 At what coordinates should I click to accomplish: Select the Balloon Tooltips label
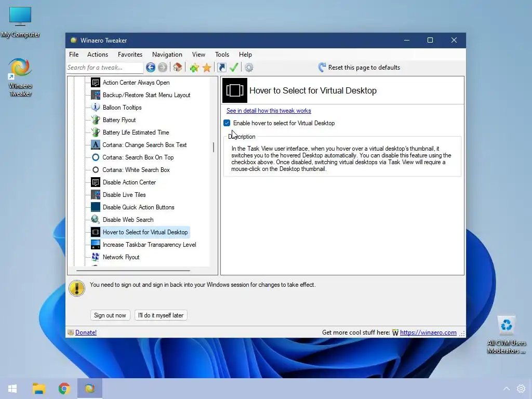coord(122,108)
